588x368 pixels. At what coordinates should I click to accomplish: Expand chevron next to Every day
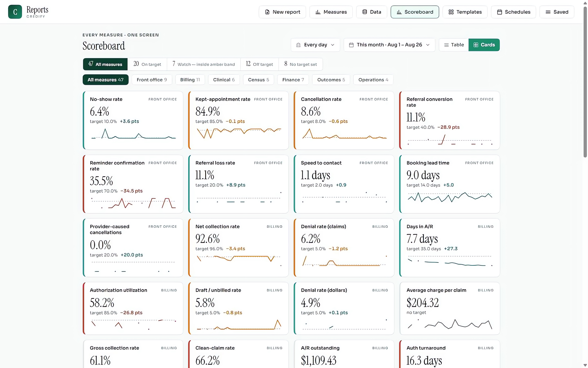point(333,45)
